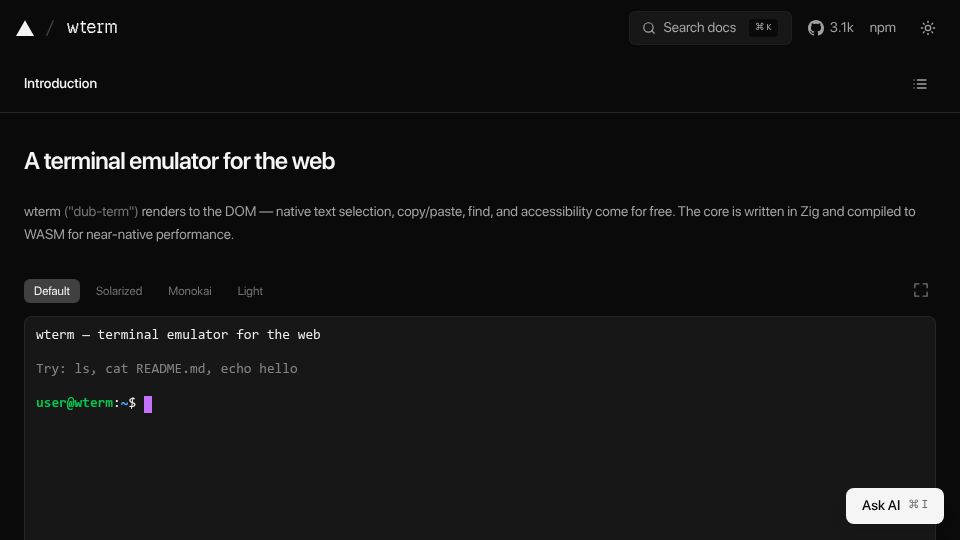Click the ⌘K shortcut badge in search

point(763,28)
